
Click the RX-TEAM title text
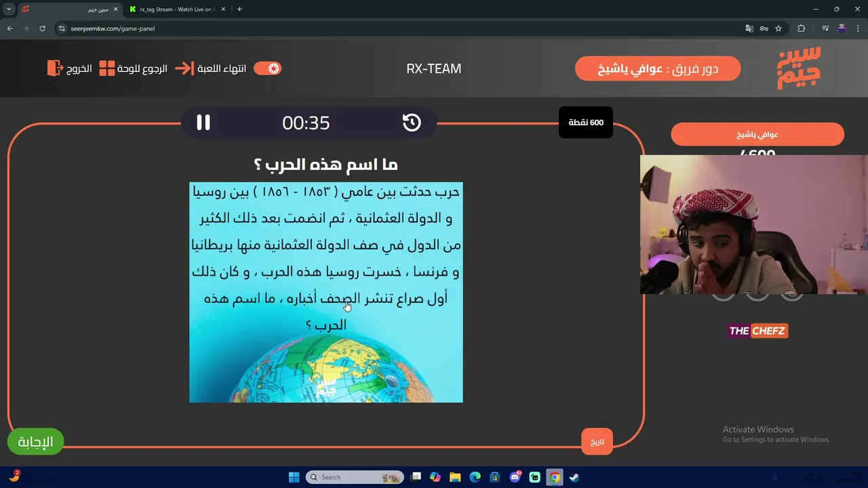click(434, 68)
